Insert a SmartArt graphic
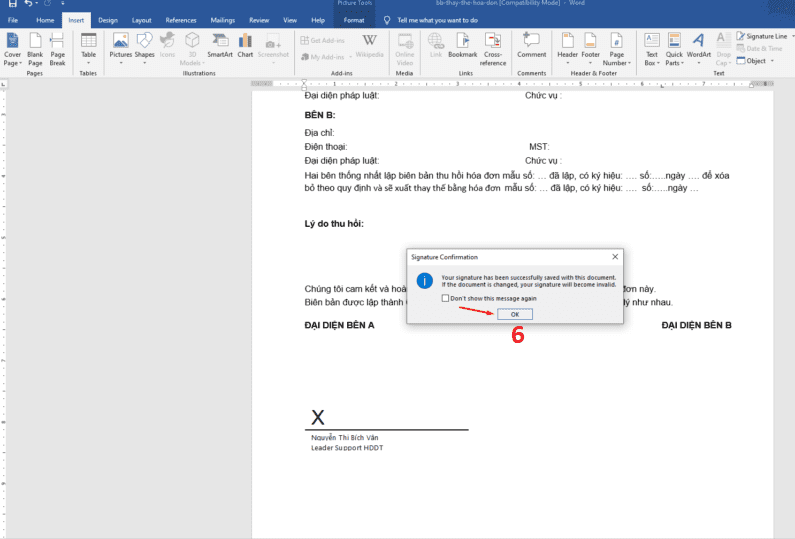This screenshot has width=795, height=539. (x=220, y=46)
